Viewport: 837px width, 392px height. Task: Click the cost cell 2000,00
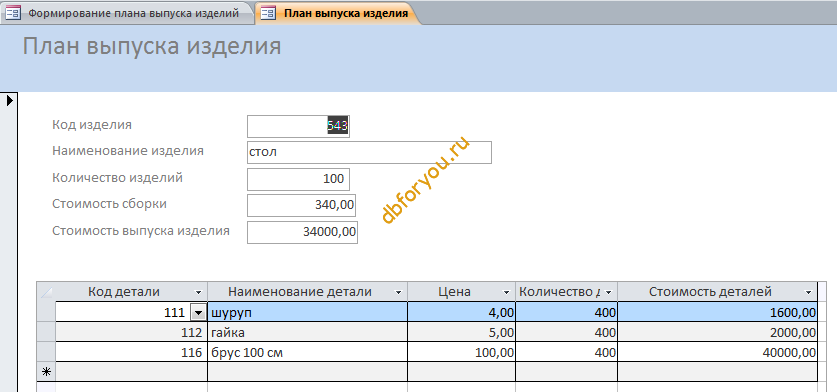[x=717, y=333]
